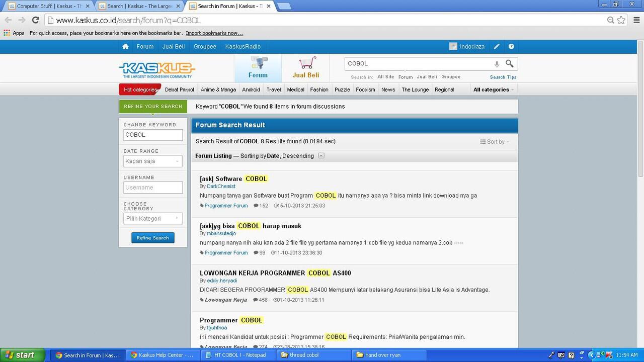This screenshot has width=644, height=362.
Task: Open thread cobol folder in taskbar
Action: click(313, 355)
